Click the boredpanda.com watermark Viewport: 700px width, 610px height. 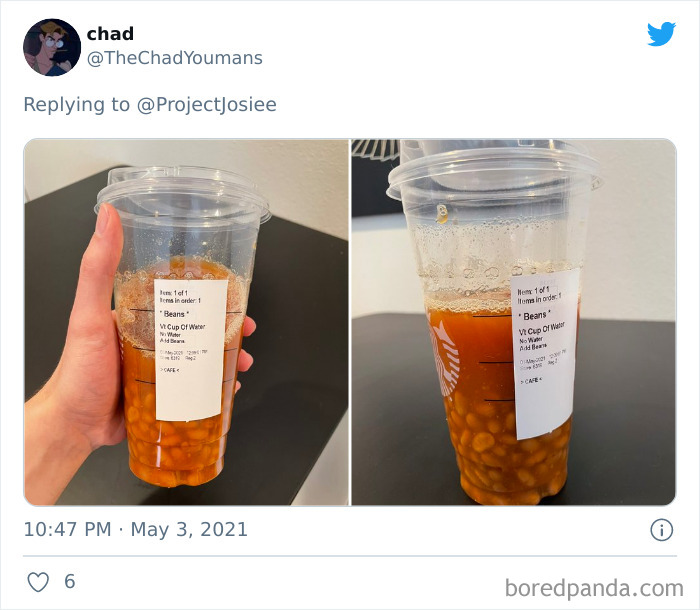pos(594,588)
